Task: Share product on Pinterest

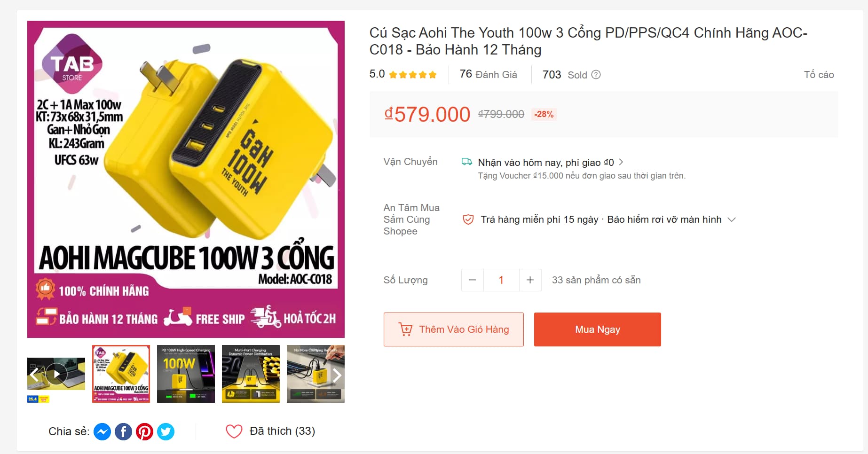Action: tap(144, 431)
